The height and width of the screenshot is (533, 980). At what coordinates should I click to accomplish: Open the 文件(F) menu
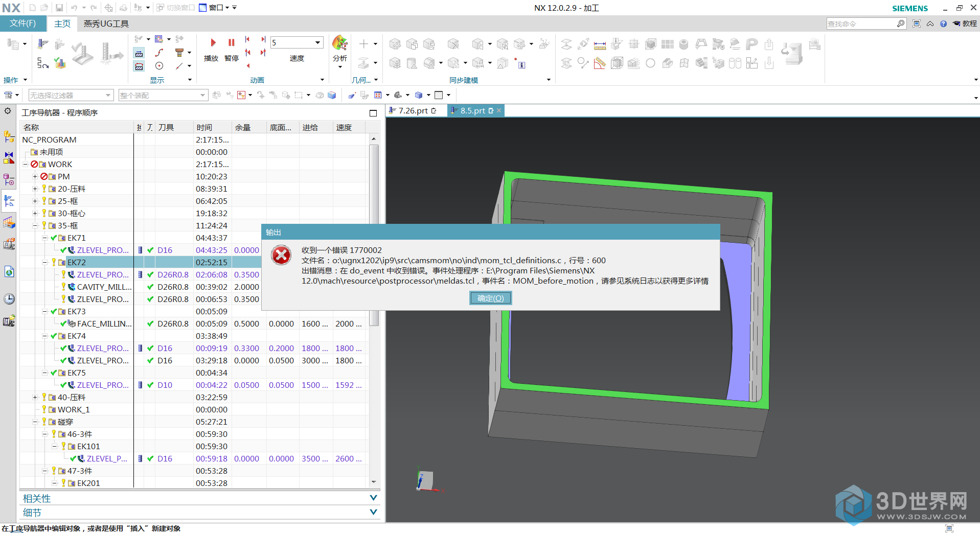pos(23,24)
